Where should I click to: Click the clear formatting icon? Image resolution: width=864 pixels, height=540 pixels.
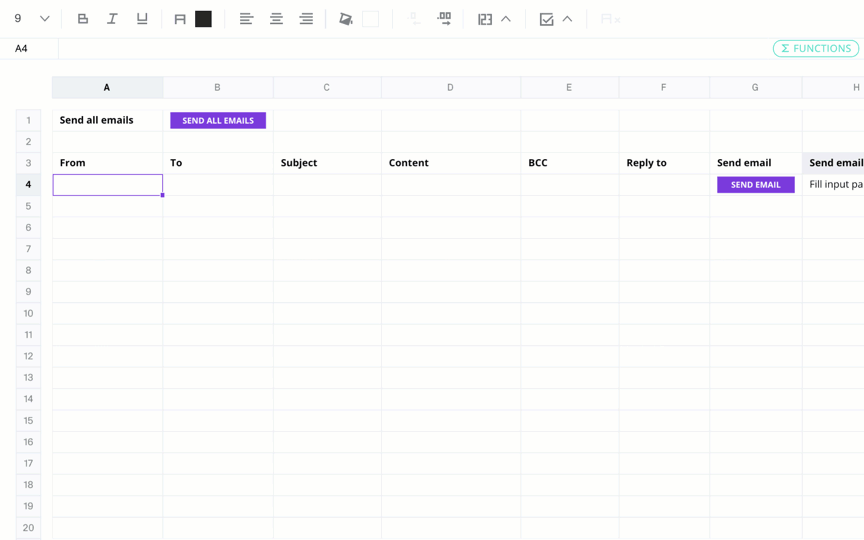pos(610,20)
